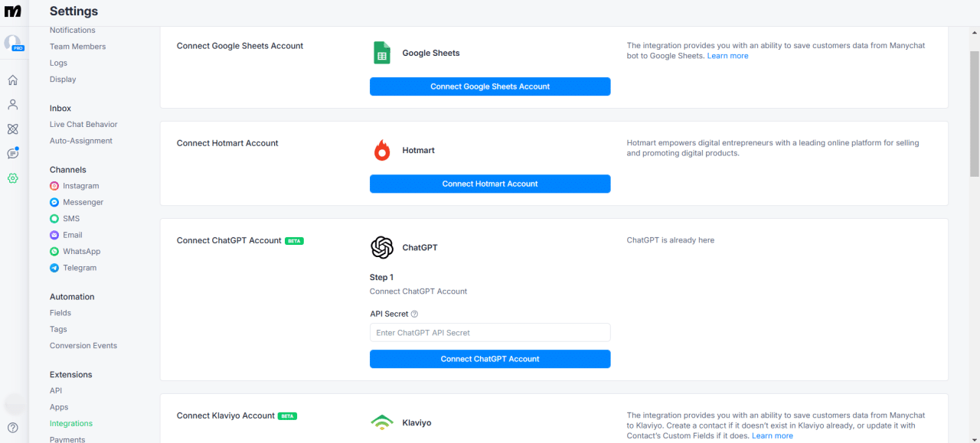Open the Home section from the sidebar rail
Image resolution: width=980 pixels, height=443 pixels.
[x=12, y=79]
